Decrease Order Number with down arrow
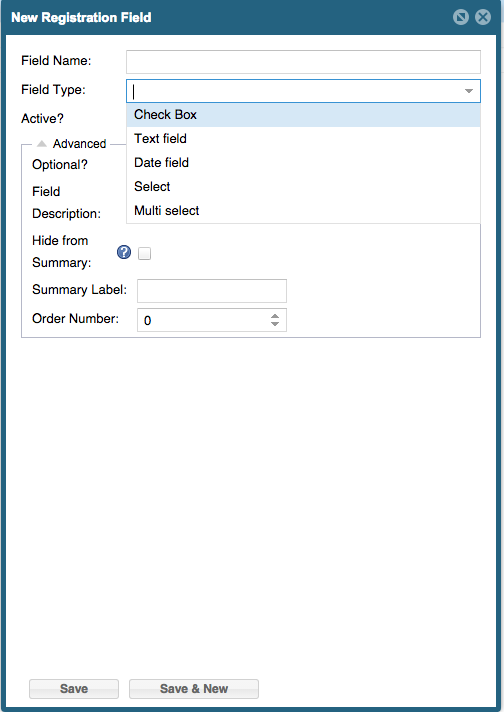This screenshot has height=712, width=504. point(275,324)
